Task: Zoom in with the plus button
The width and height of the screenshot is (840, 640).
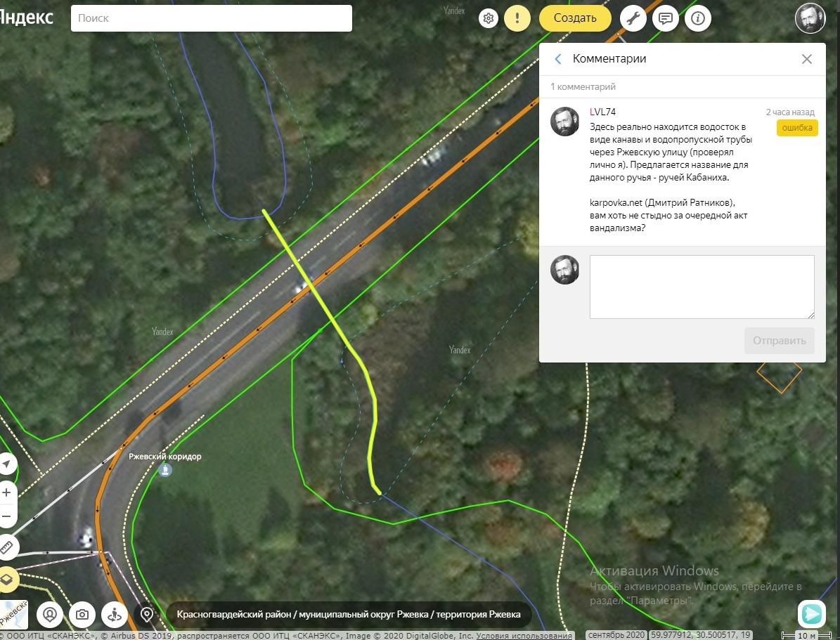Action: click(x=7, y=492)
